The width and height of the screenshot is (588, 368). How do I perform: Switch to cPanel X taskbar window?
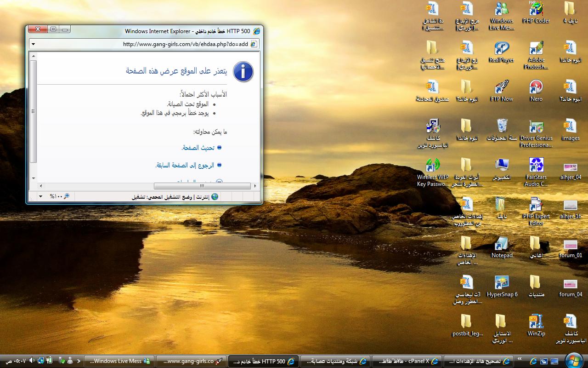[406, 361]
